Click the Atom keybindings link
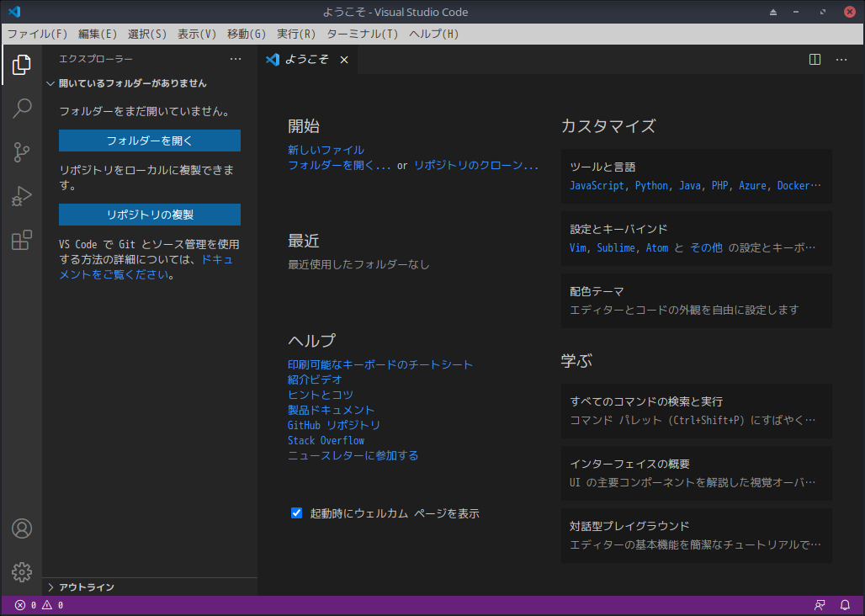865x616 pixels. (656, 248)
